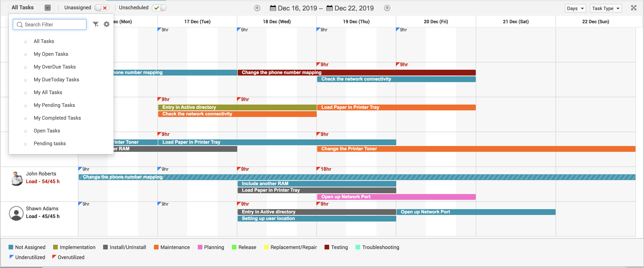The height and width of the screenshot is (268, 644).
Task: Click Shawn Adams' technician name
Action: point(42,208)
